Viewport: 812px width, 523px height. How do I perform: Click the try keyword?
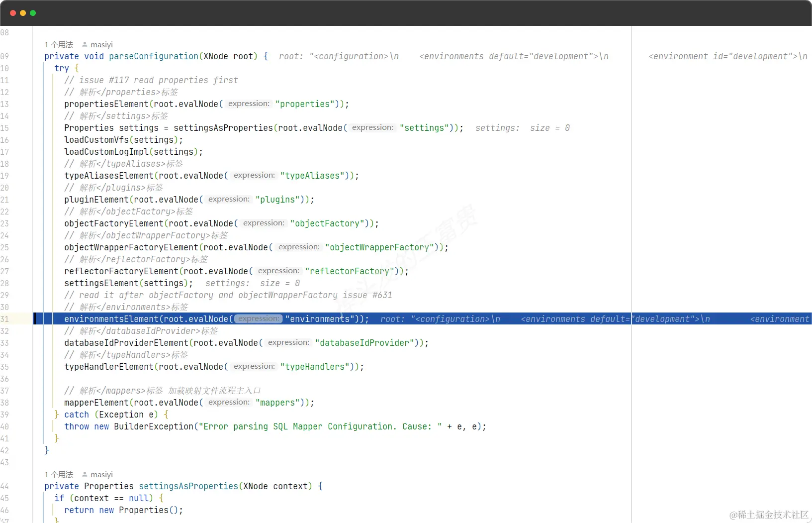(62, 68)
